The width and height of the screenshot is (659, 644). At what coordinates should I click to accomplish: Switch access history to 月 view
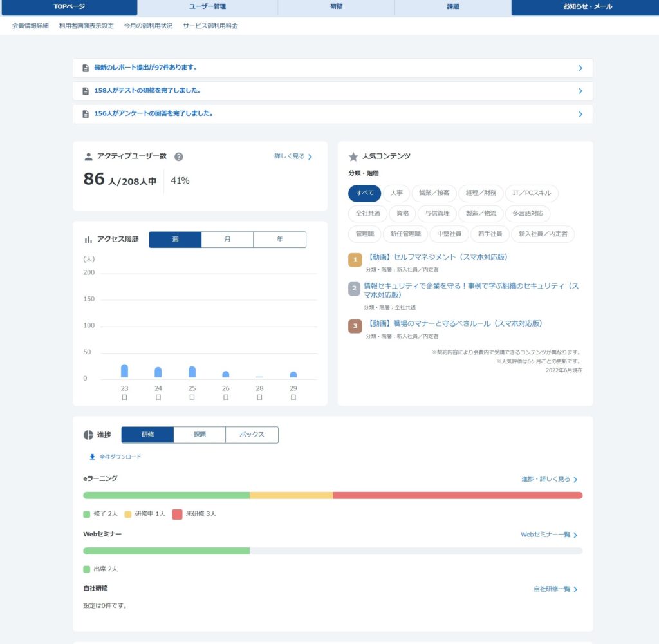click(227, 240)
